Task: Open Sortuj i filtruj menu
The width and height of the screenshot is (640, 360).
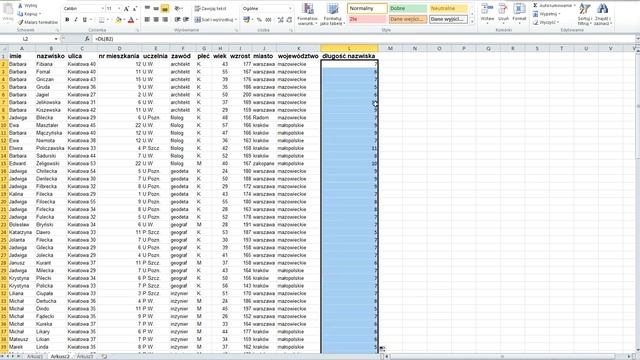Action: 585,14
